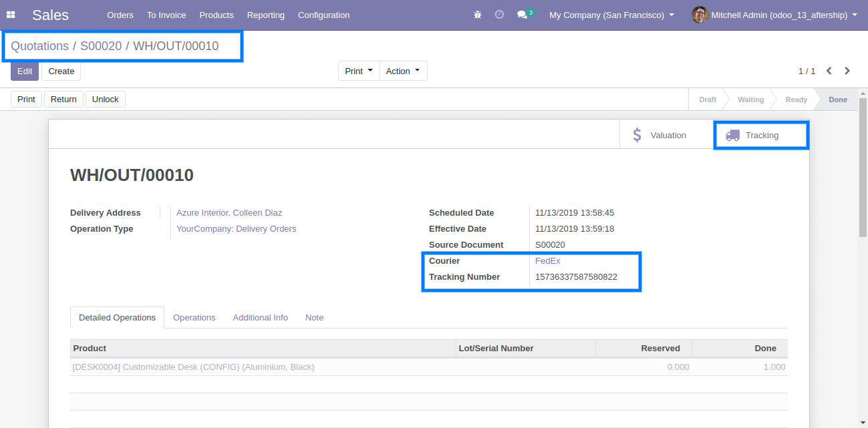
Task: Click the Draft status stage
Action: 708,99
